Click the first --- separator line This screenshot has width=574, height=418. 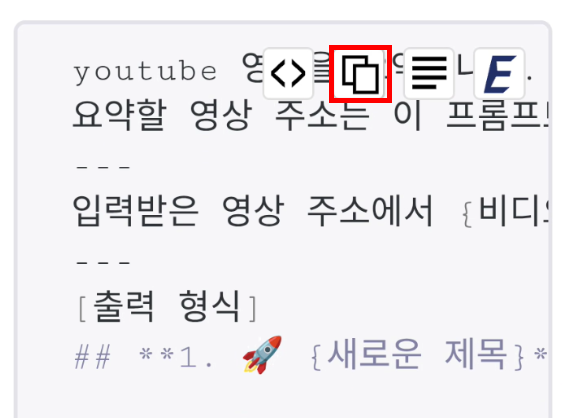click(x=103, y=167)
